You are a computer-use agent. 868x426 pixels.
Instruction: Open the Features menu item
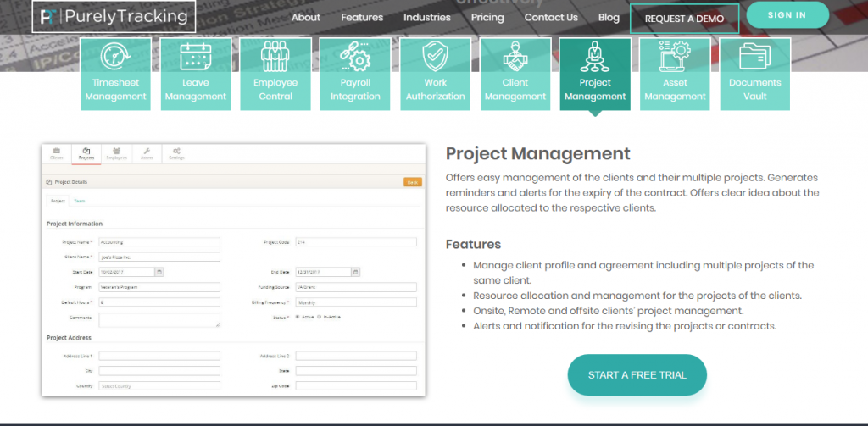coord(362,18)
